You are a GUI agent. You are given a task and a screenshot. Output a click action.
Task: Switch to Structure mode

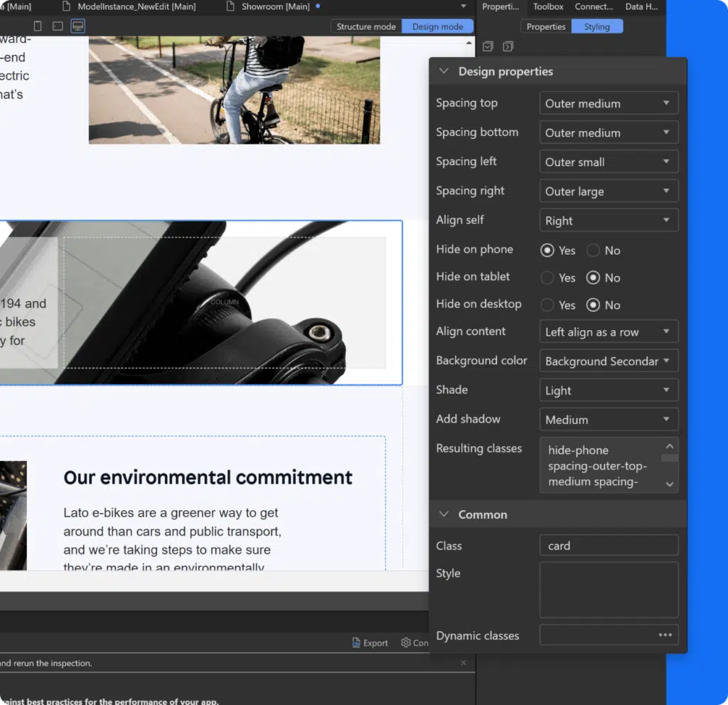click(x=366, y=26)
